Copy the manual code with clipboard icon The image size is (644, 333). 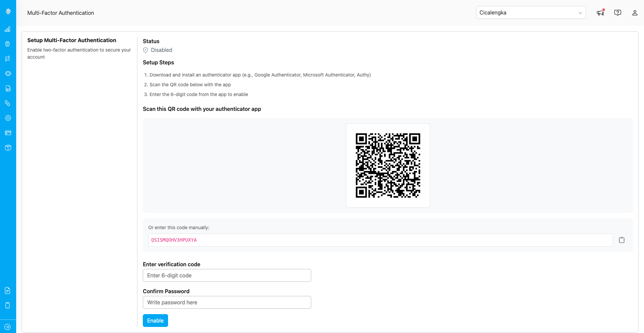point(622,240)
